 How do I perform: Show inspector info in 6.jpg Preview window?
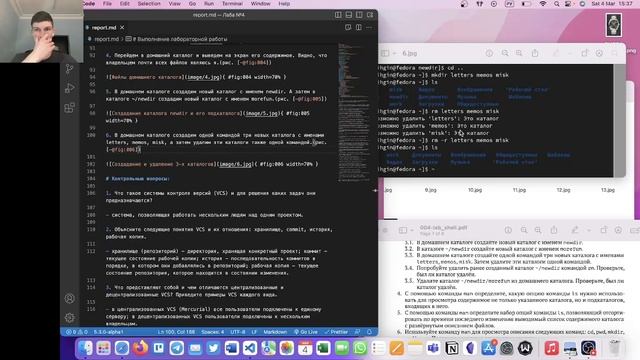(489, 53)
